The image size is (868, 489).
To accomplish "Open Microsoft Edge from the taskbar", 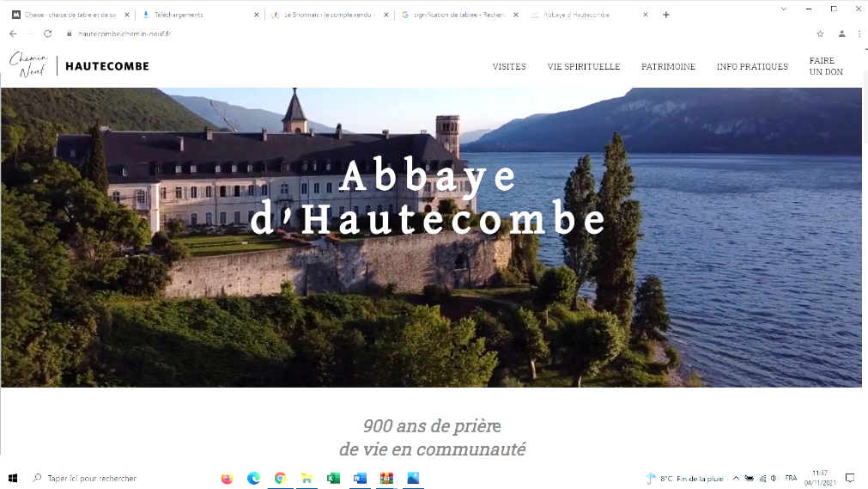I will [x=253, y=479].
